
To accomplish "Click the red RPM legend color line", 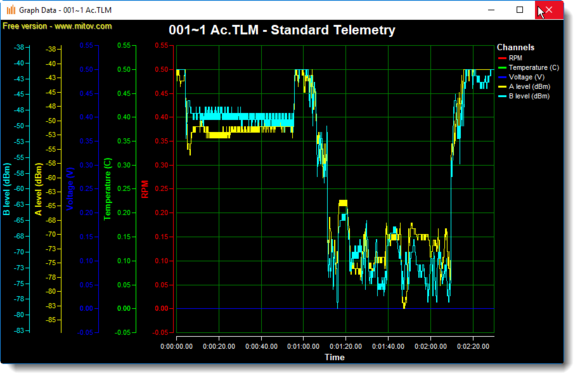I will tap(502, 58).
